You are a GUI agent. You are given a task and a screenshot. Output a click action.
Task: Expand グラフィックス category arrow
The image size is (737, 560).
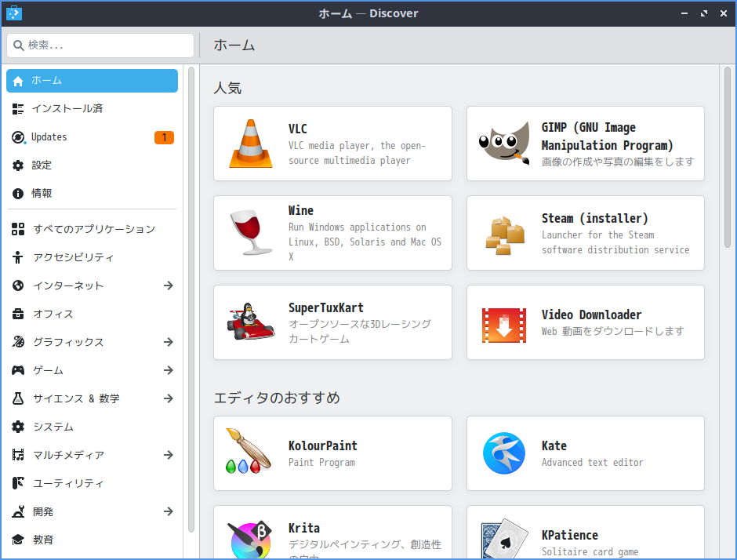169,342
